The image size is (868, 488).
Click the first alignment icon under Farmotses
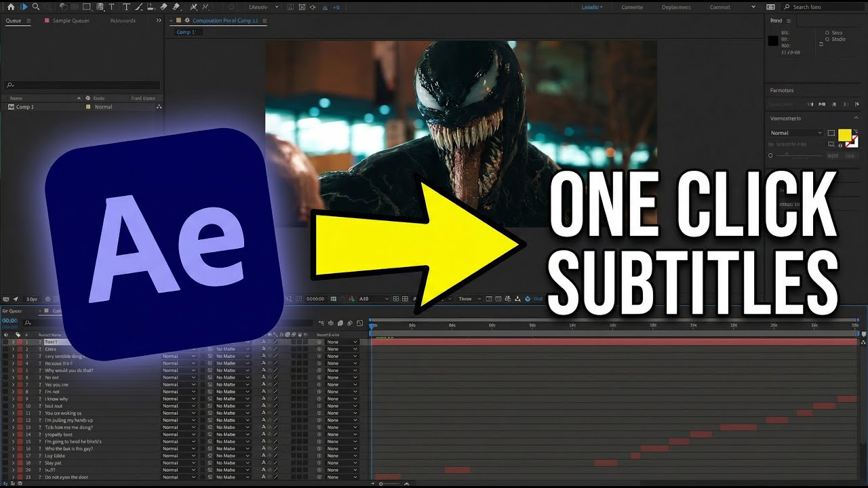point(810,104)
